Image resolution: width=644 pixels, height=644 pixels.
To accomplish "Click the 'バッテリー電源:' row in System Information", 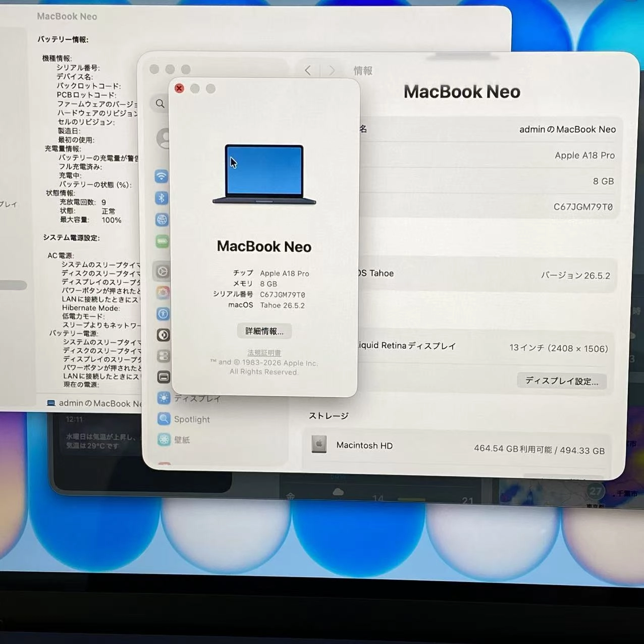I will coord(74,333).
